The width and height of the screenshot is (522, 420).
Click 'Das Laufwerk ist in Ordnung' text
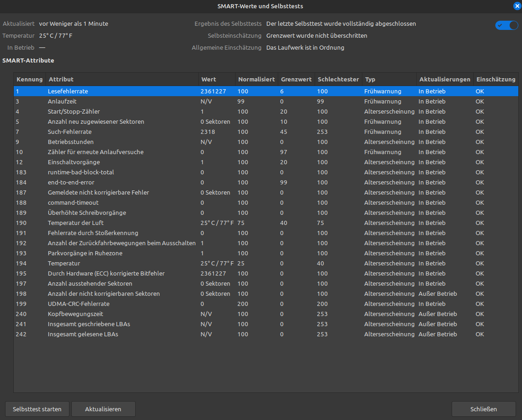click(x=305, y=48)
